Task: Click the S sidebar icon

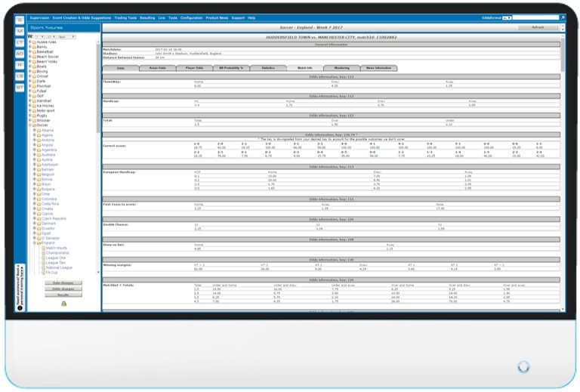Action: tap(20, 19)
